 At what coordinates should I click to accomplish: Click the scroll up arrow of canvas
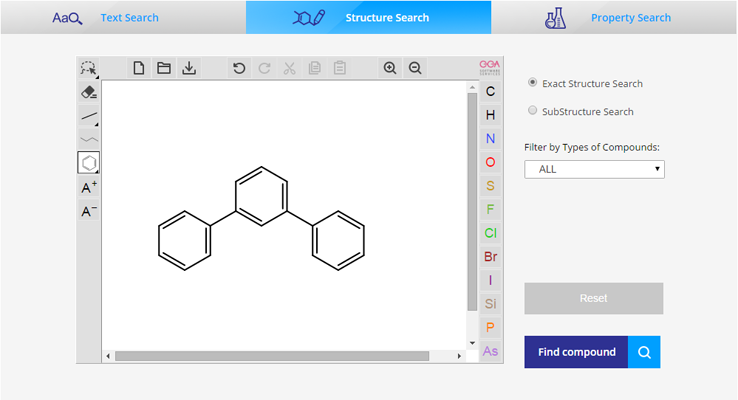pyautogui.click(x=472, y=88)
